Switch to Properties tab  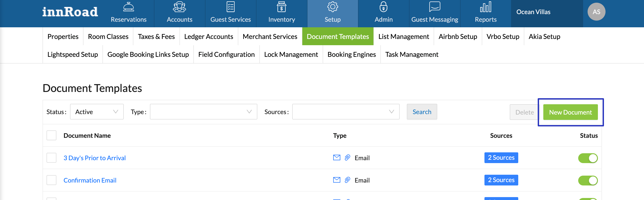pyautogui.click(x=63, y=36)
